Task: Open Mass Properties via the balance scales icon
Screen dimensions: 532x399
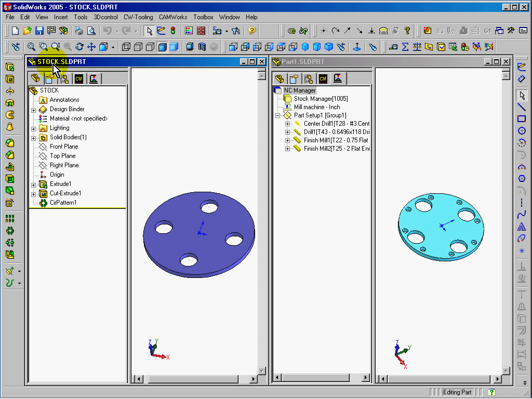Action: (417, 47)
